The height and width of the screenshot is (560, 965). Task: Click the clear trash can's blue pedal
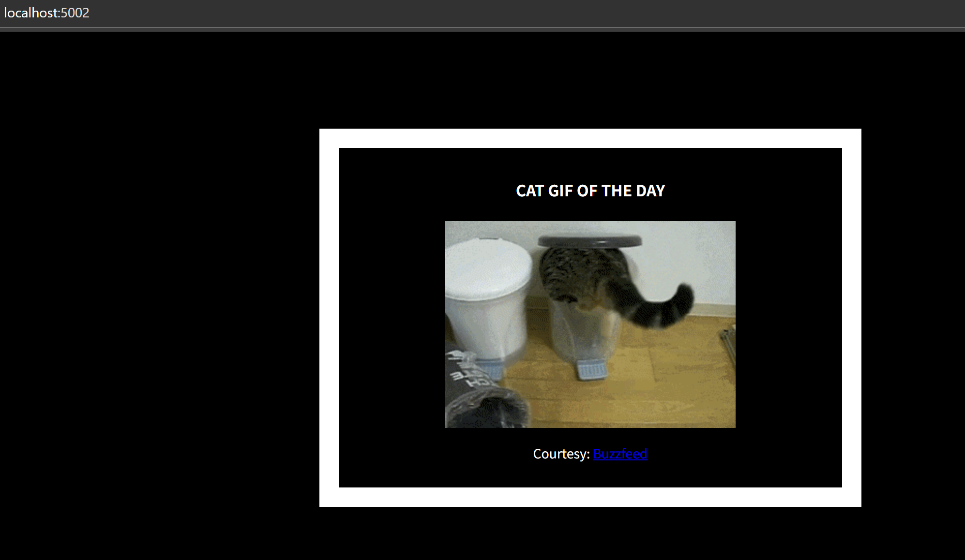[591, 371]
